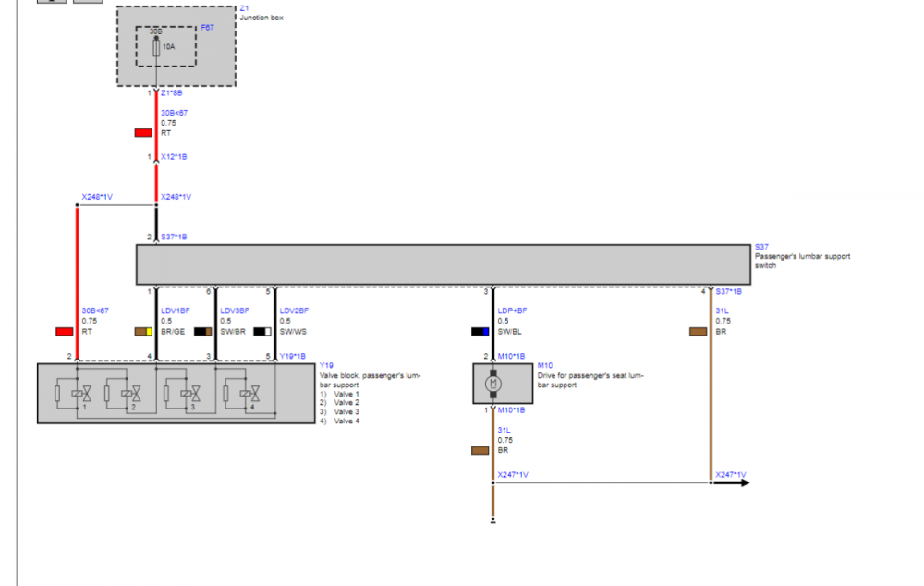Click the black/blue SW/BL wire color swatch

[x=480, y=331]
